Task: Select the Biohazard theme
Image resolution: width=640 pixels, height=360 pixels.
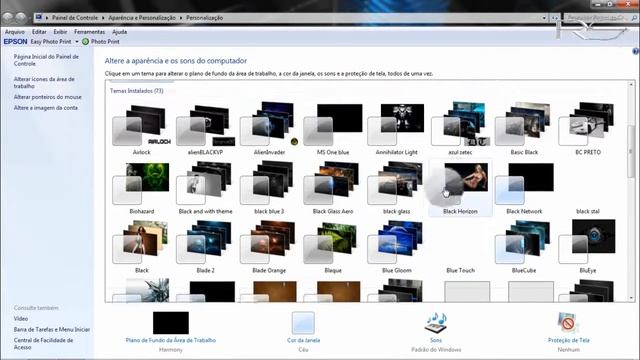Action: [142, 189]
